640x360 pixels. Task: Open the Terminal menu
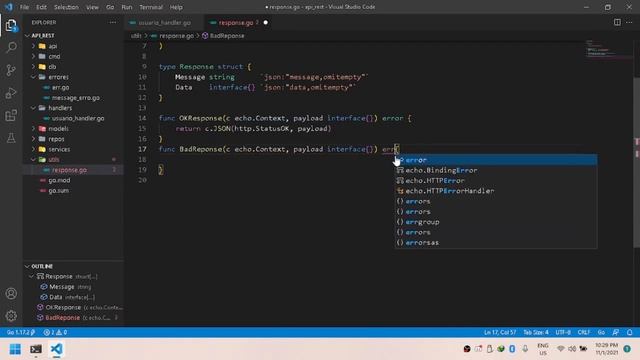[x=151, y=7]
